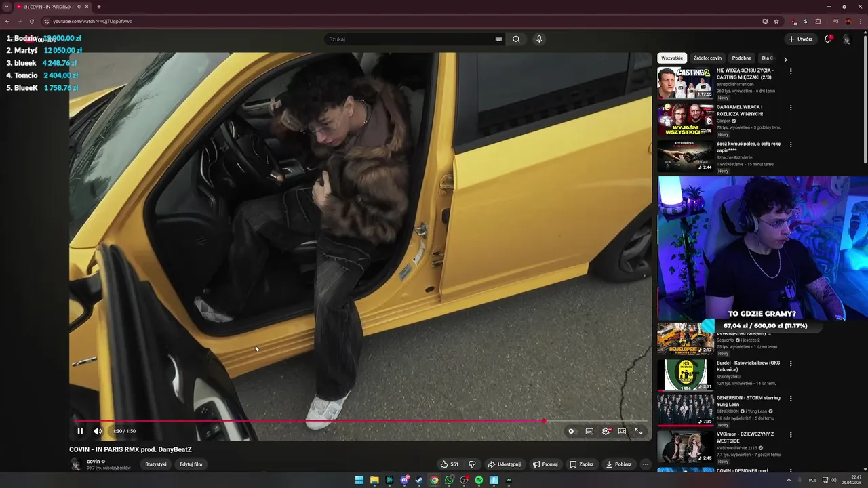Open the covin channel name link
The height and width of the screenshot is (488, 868).
[94, 461]
